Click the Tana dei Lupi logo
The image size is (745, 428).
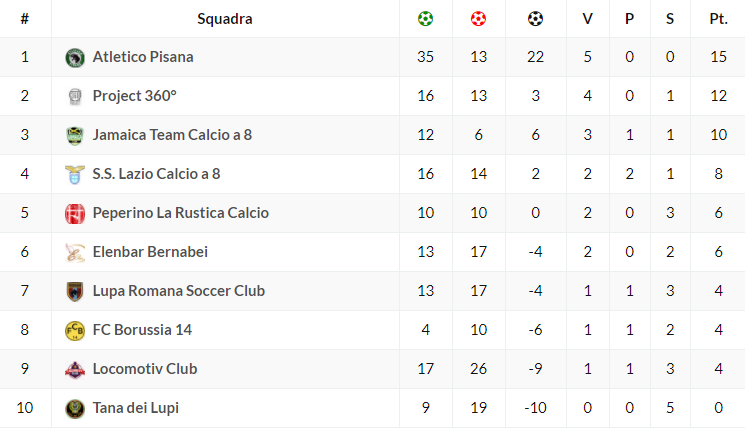74,408
